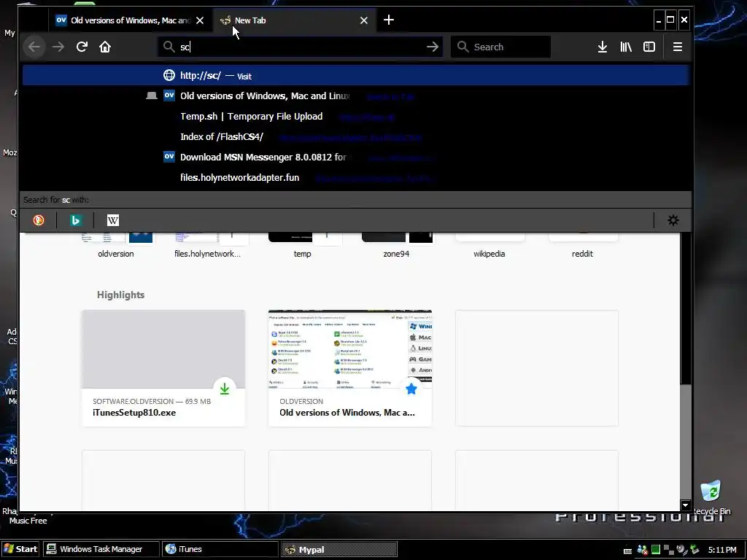
Task: Click the Forward navigation arrow
Action: (58, 47)
